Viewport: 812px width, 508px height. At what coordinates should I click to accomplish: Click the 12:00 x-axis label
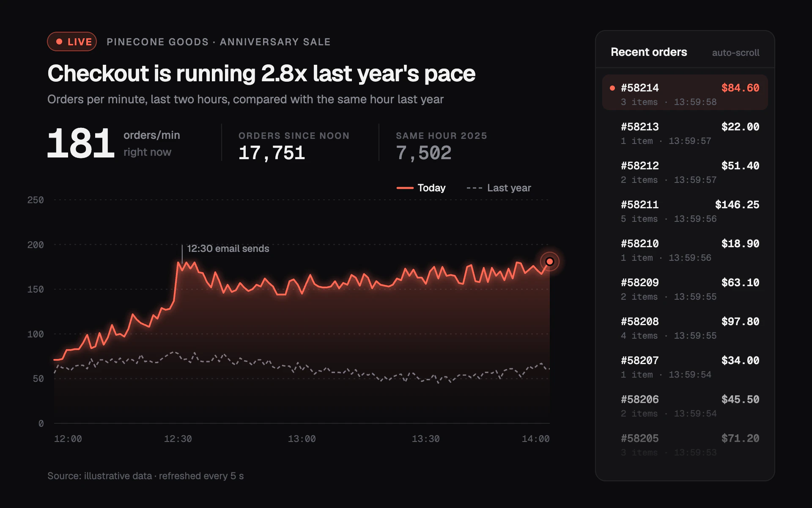click(x=68, y=439)
